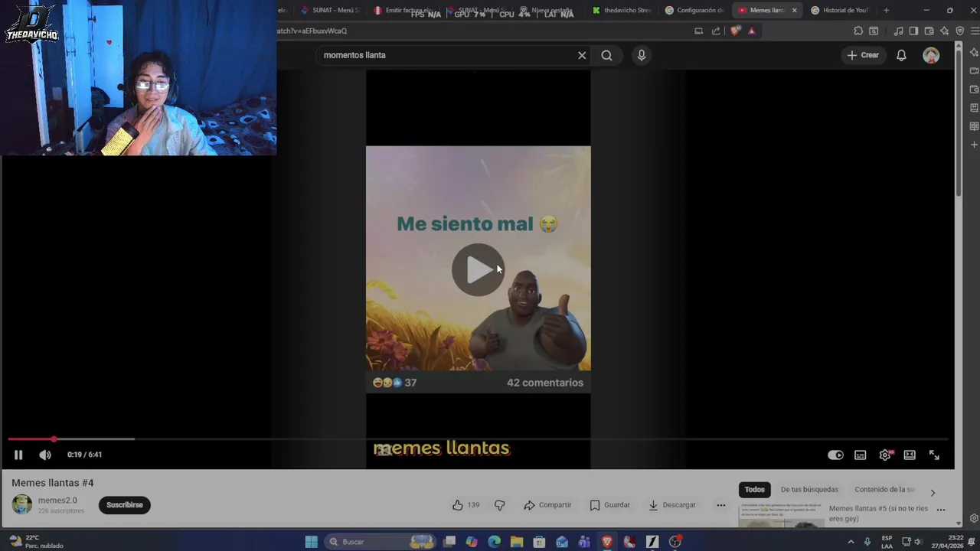
Task: Open the browser extensions puzzle icon
Action: point(858,31)
